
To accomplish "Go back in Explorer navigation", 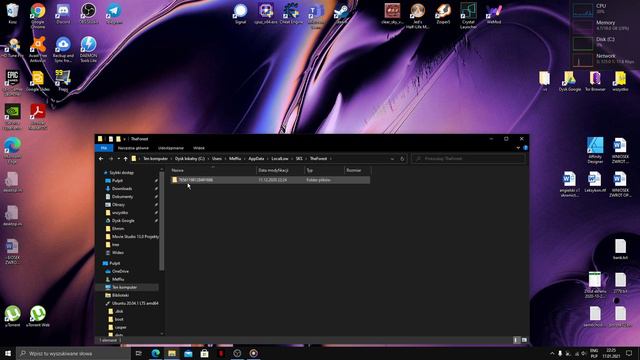I will point(101,158).
